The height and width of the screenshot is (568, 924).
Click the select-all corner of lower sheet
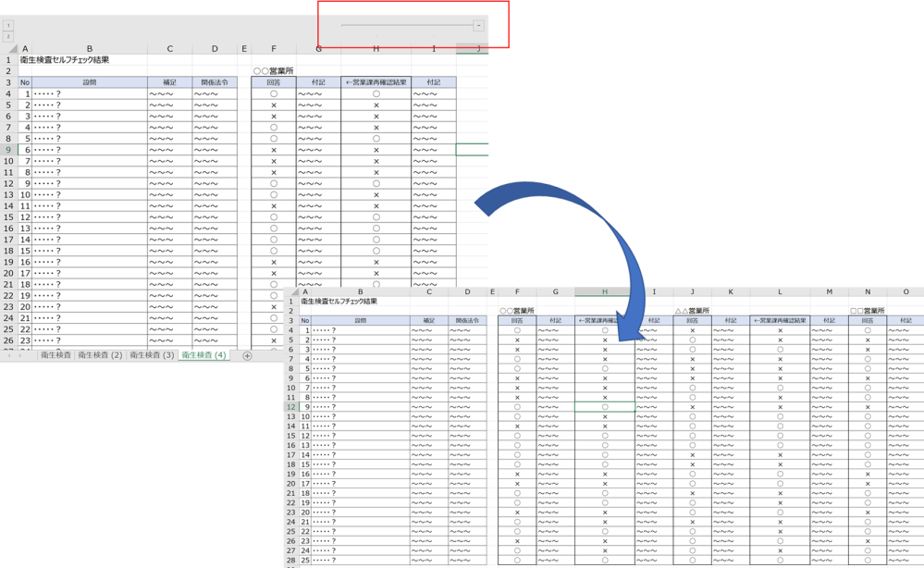(x=292, y=291)
